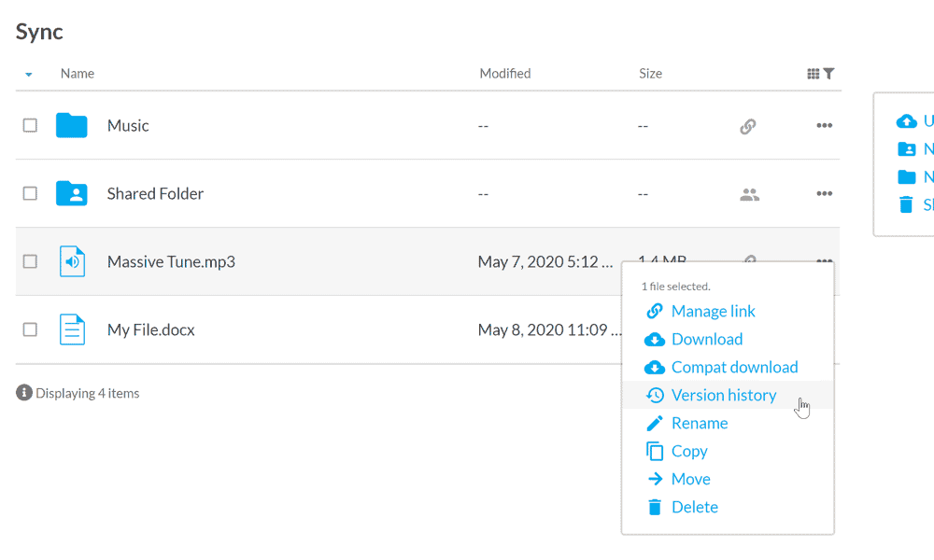Open the Music folder by name

128,126
